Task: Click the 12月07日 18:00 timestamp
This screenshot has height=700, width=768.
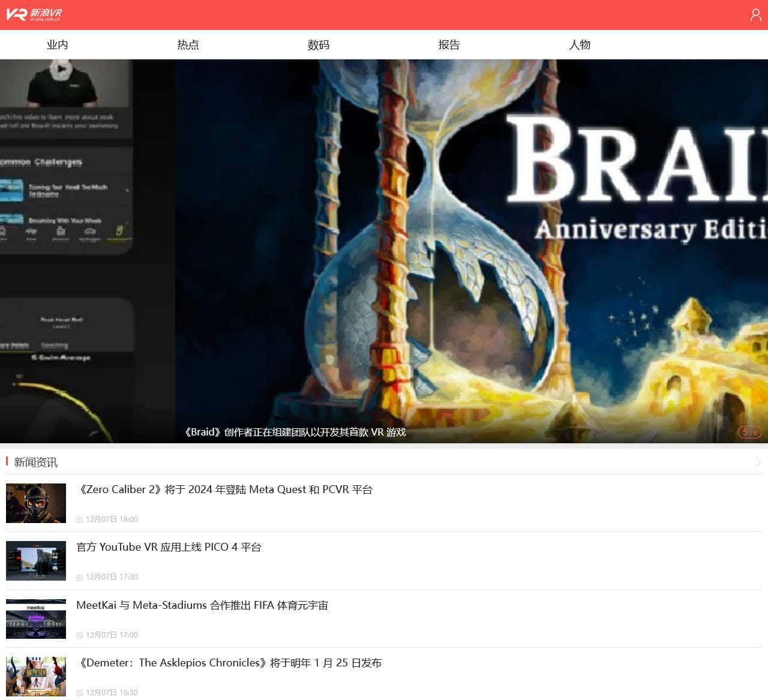Action: click(112, 519)
